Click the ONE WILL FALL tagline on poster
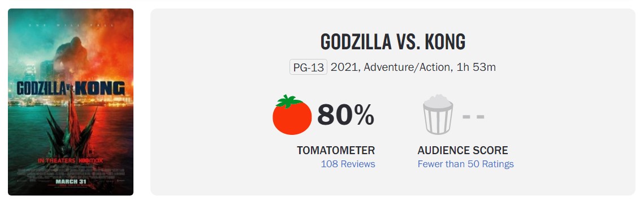 pos(71,26)
